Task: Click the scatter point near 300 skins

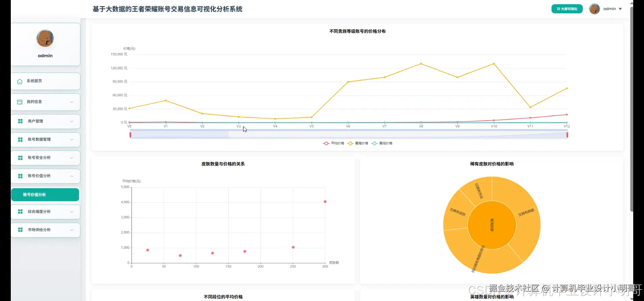Action: click(x=325, y=202)
